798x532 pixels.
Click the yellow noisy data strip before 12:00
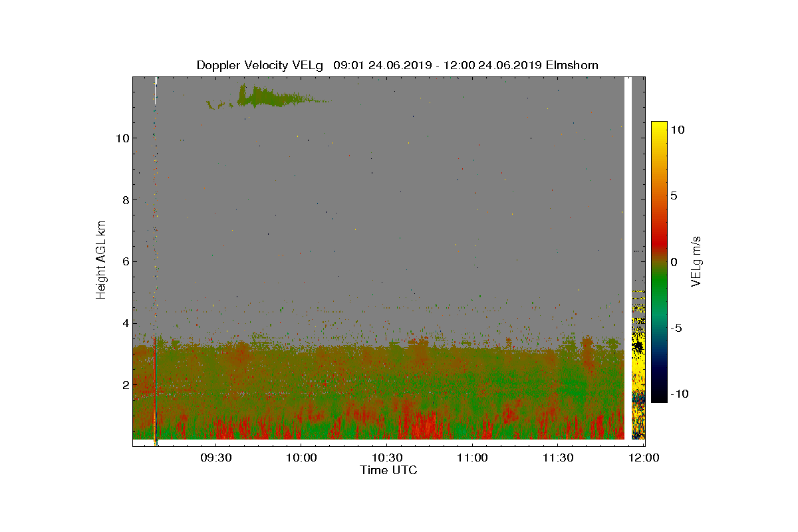(x=638, y=364)
